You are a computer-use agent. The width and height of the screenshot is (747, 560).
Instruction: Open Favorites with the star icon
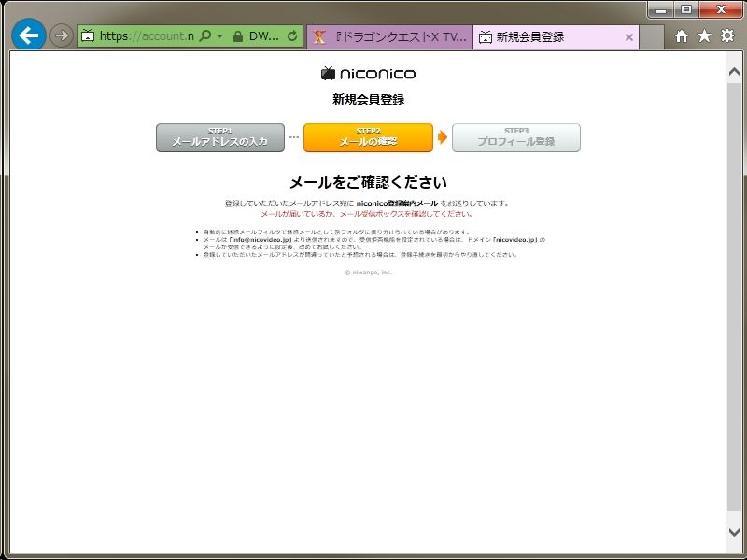point(704,35)
